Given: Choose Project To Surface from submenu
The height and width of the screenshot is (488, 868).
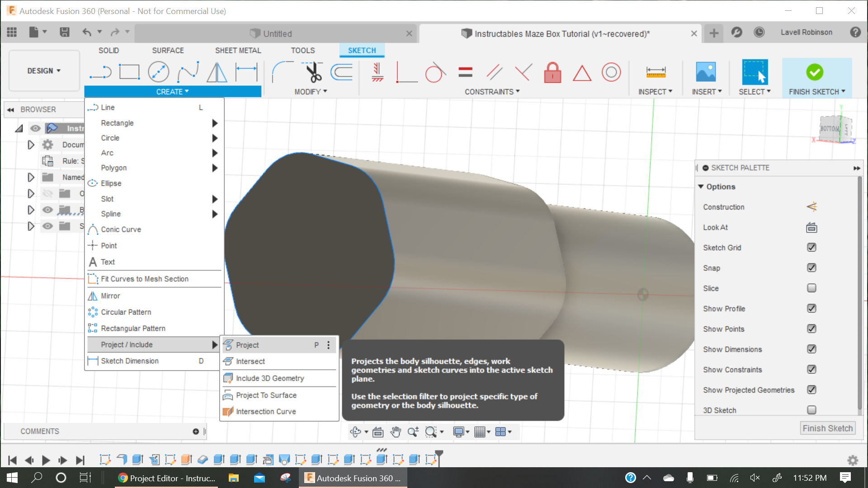Looking at the screenshot, I should (x=279, y=395).
